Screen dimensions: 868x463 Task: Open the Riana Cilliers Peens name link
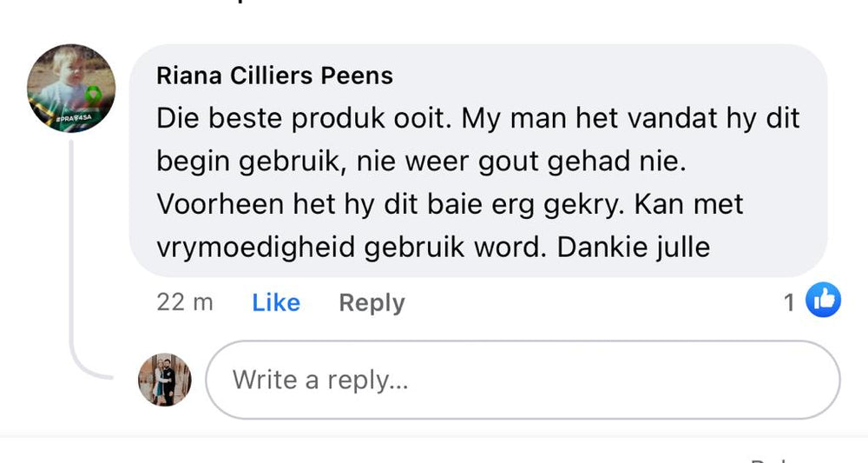click(x=274, y=76)
